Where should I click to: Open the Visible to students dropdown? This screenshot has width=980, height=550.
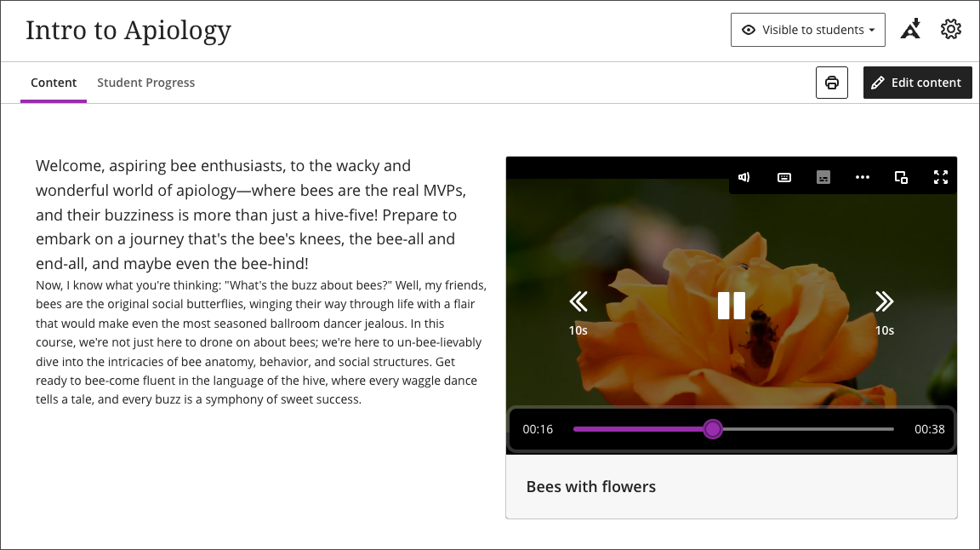tap(807, 30)
